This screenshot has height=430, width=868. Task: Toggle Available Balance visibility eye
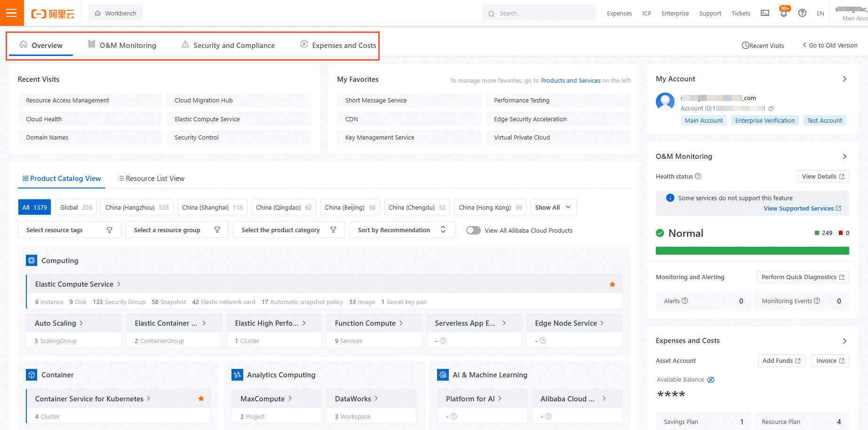coord(711,380)
